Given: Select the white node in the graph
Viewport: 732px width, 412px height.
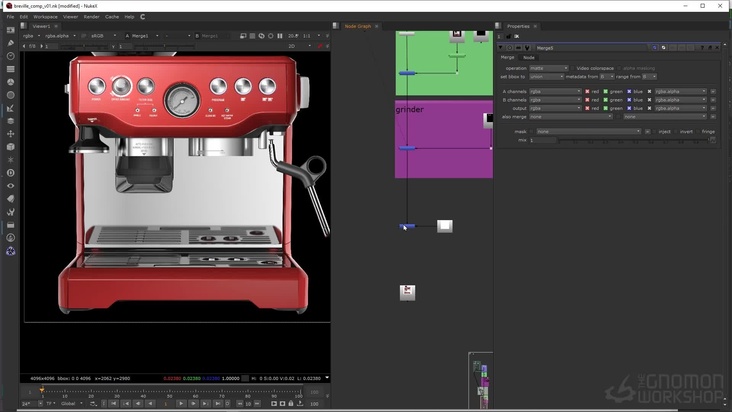Looking at the screenshot, I should [445, 226].
